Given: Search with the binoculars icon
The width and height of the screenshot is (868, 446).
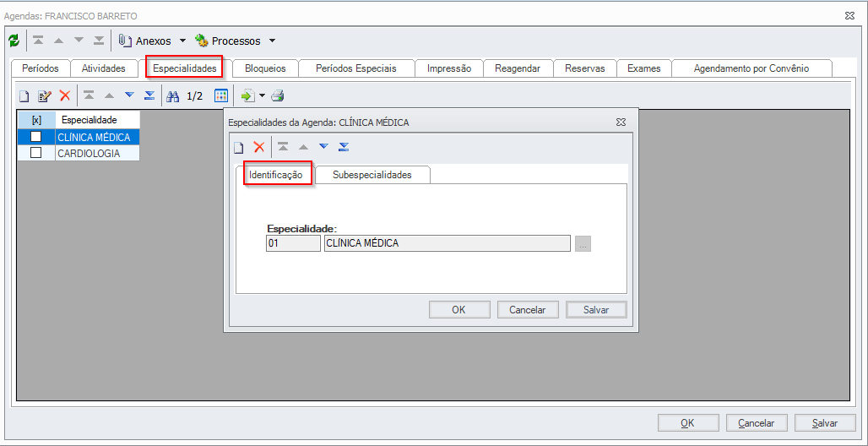Looking at the screenshot, I should [x=173, y=96].
